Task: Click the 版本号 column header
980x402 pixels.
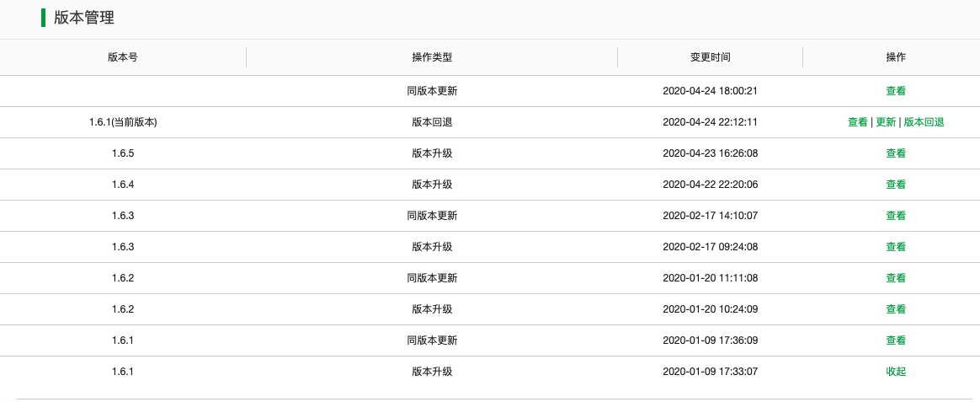Action: (123, 57)
